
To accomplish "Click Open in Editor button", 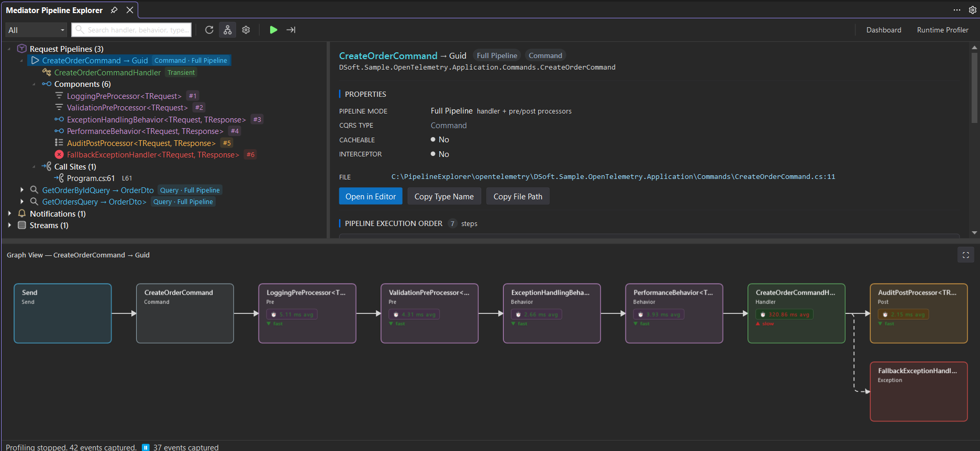I will pos(371,196).
